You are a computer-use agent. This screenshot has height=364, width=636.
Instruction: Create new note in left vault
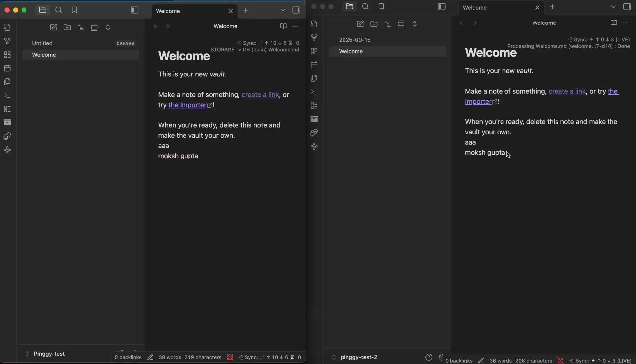(53, 27)
